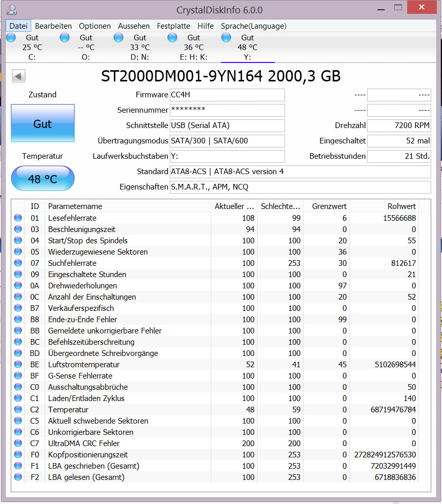Click the Eingeschaltet field 52 mal
Viewport: 442px width, 504px height.
(399, 141)
